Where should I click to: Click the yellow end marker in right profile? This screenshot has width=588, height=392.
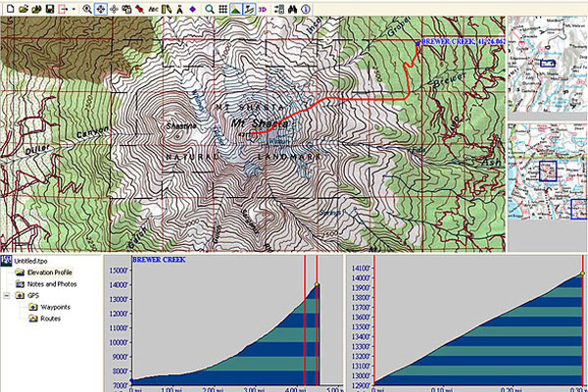(x=583, y=273)
